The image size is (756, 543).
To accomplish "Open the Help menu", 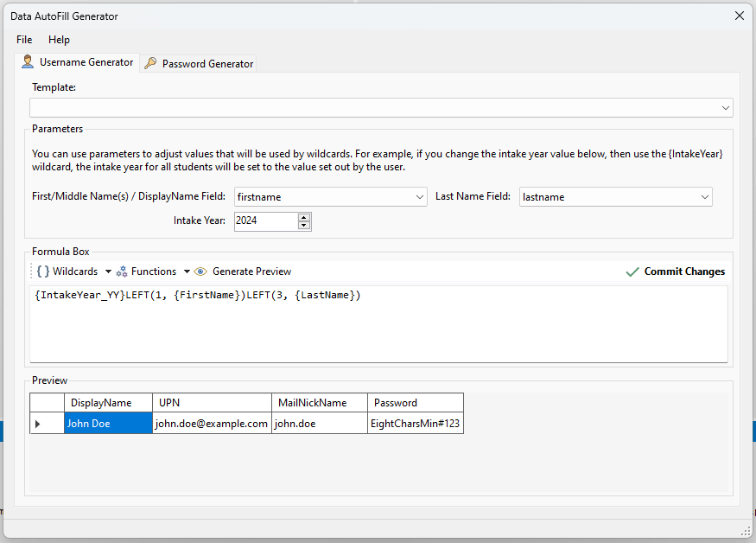I will point(59,40).
